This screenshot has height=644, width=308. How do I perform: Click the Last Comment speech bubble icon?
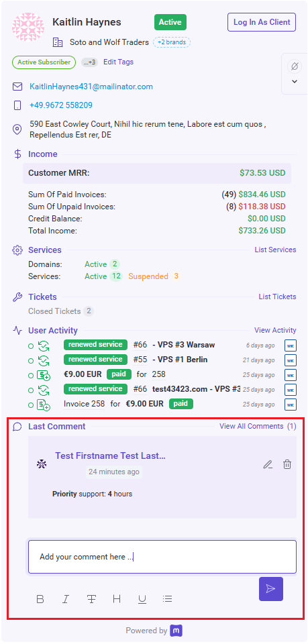click(17, 427)
